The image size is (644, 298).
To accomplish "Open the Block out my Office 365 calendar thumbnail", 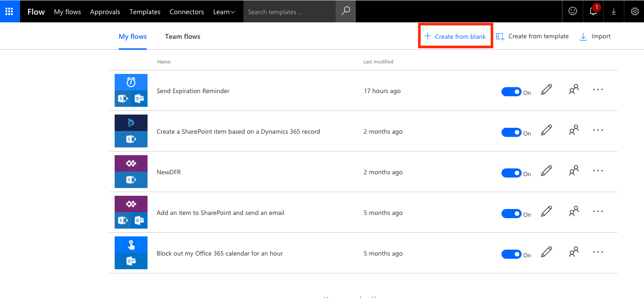I will click(x=131, y=253).
